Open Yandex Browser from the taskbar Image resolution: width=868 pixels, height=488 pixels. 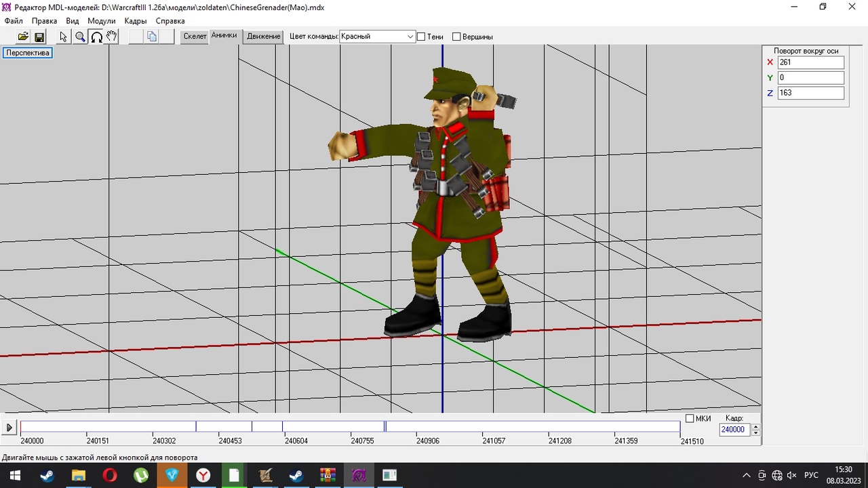(203, 476)
